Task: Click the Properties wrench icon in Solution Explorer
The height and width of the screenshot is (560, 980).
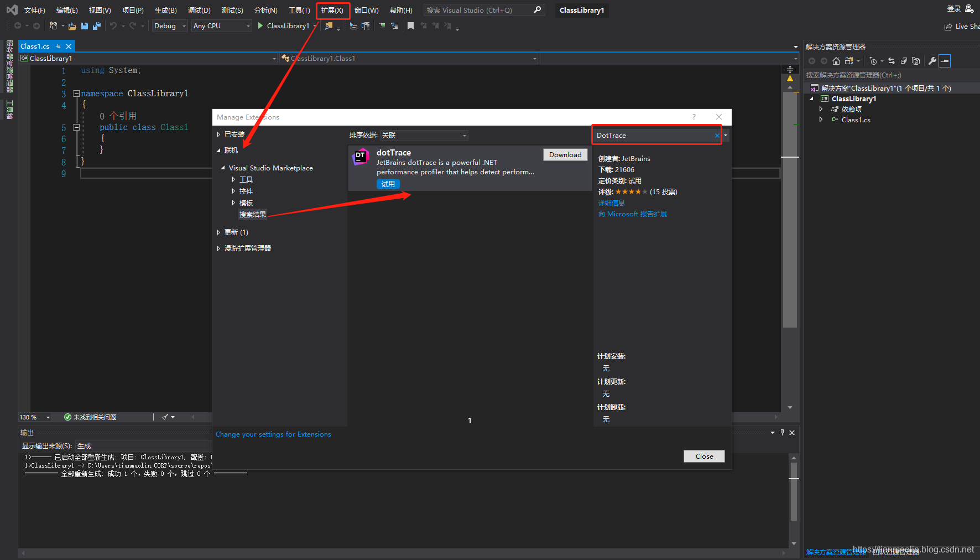Action: point(932,61)
